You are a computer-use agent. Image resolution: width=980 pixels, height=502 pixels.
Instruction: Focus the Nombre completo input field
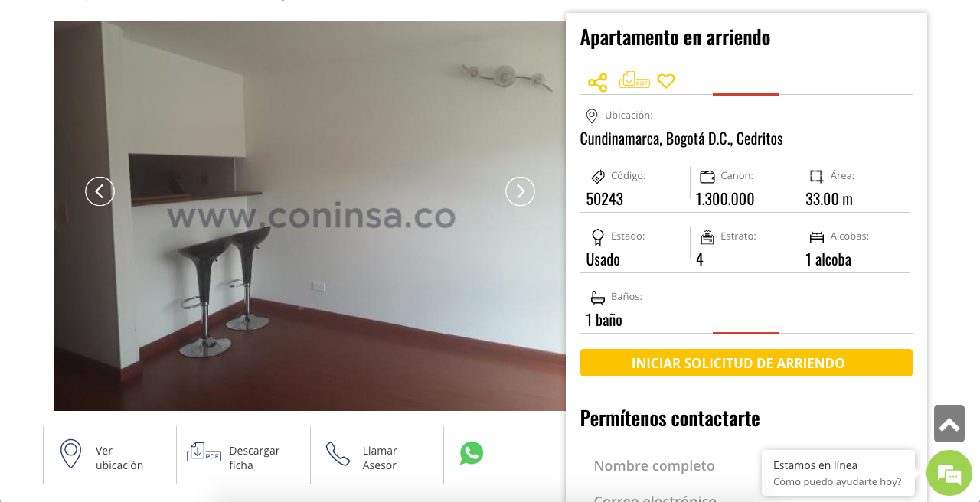[670, 465]
